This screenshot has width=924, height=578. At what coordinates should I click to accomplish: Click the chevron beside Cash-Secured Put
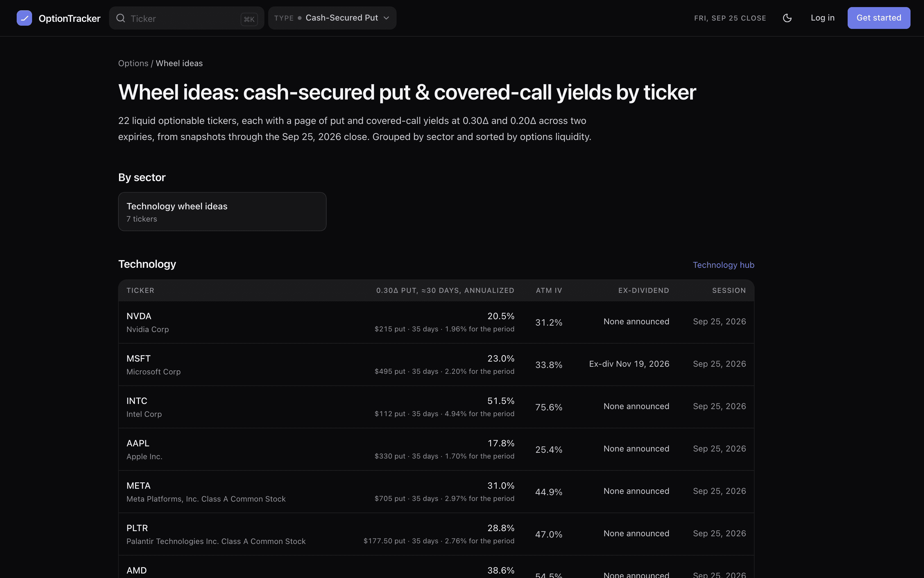coord(386,18)
